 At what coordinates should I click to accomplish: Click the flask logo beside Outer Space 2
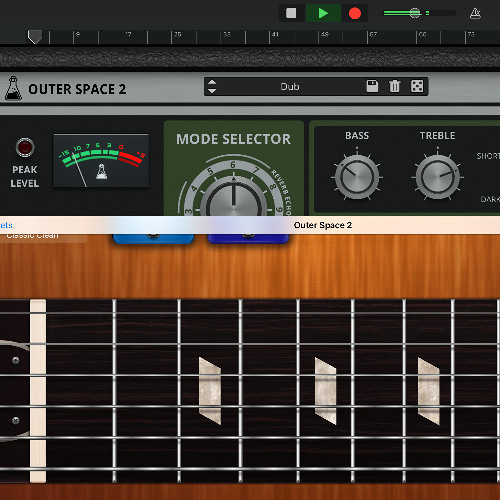click(x=13, y=88)
